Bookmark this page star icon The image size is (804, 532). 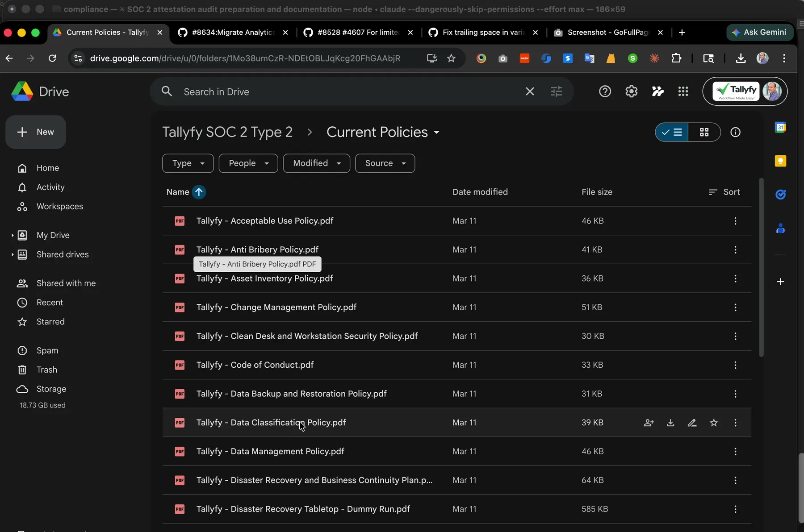451,58
